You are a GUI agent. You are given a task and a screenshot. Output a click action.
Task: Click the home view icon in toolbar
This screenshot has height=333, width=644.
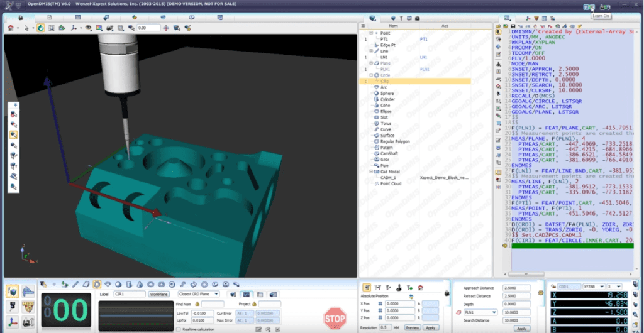pyautogui.click(x=11, y=28)
